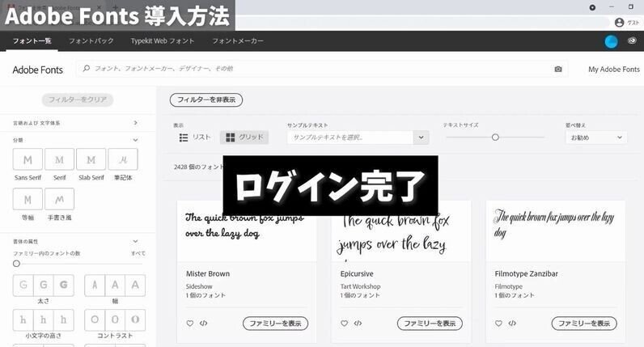Screen dimensions: 644x347
Task: Open フォントメーカー tab
Action: (x=238, y=40)
